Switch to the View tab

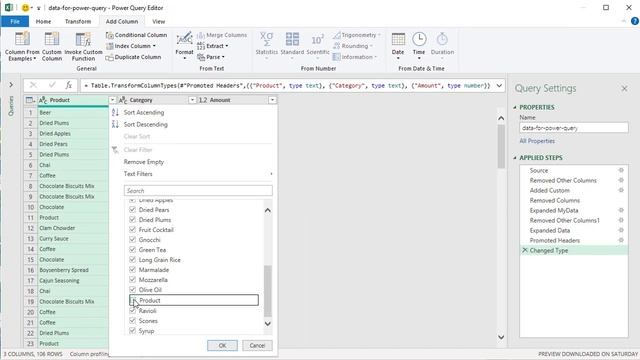click(x=158, y=21)
